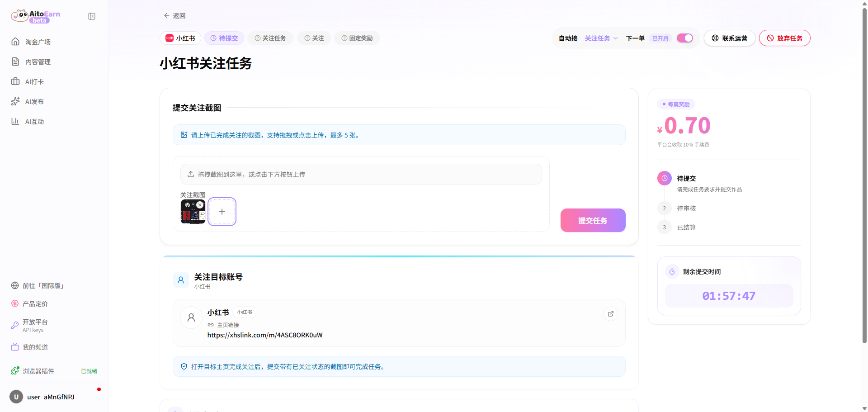868x412 pixels.
Task: Click the 待提交 status tag
Action: tap(224, 38)
